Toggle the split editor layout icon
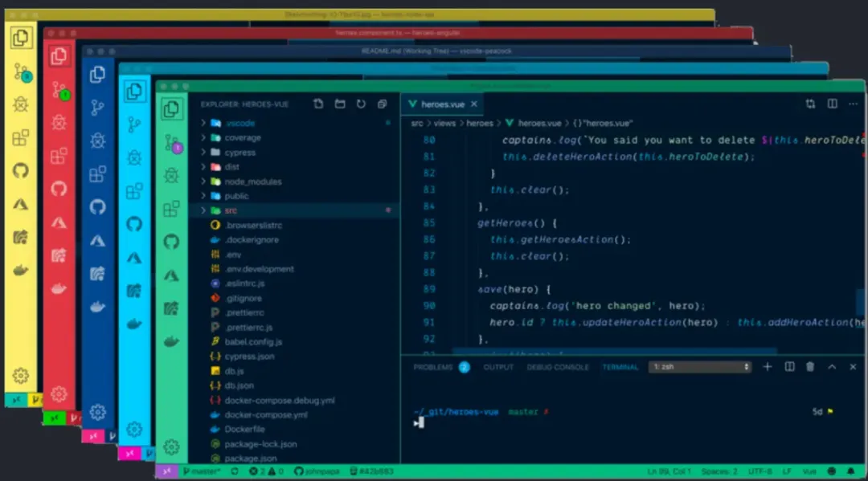Image resolution: width=868 pixels, height=481 pixels. [x=833, y=104]
